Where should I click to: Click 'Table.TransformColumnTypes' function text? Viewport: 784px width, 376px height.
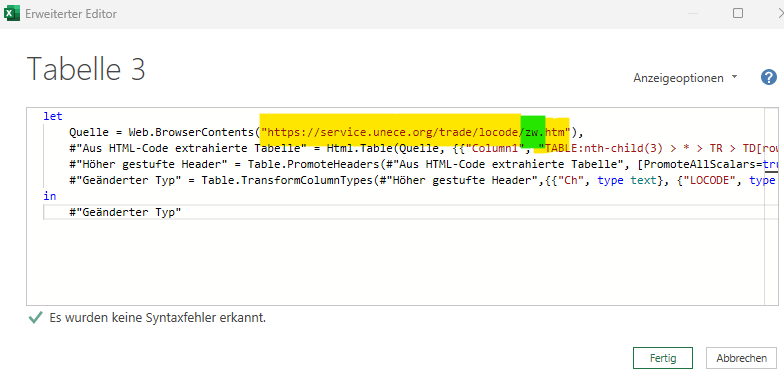click(288, 180)
